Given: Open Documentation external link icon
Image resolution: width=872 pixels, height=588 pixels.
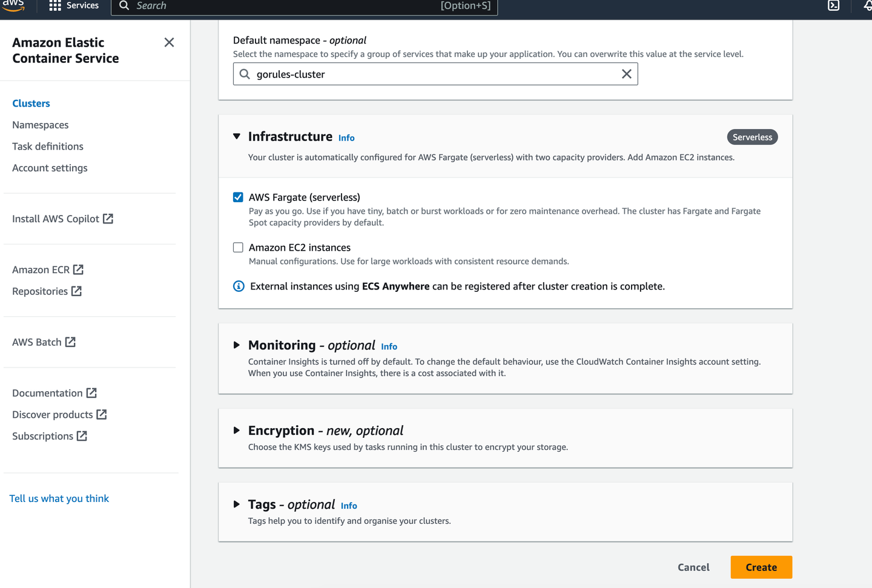Looking at the screenshot, I should [x=91, y=392].
